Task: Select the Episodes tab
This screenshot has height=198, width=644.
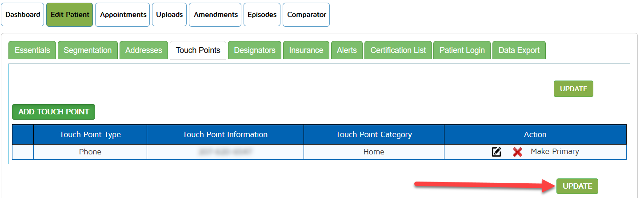Action: click(262, 15)
